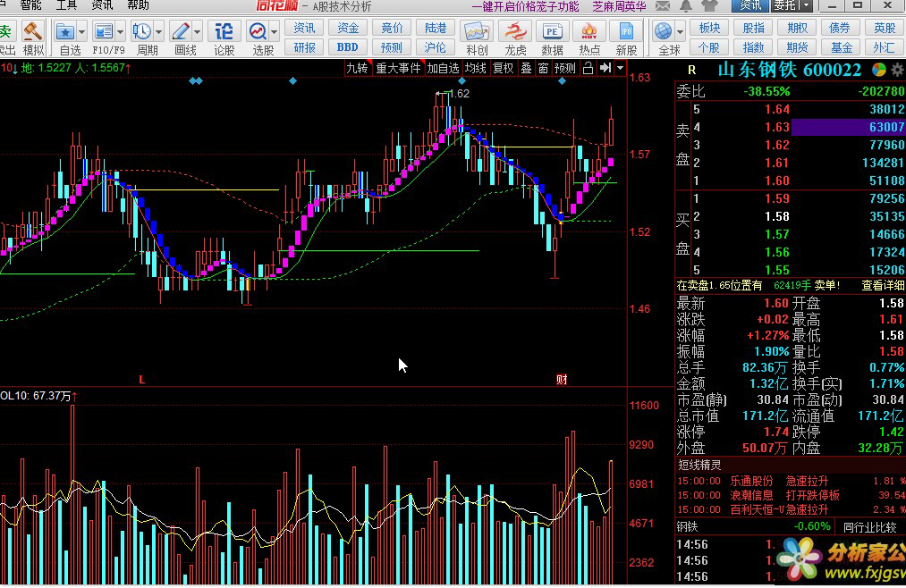Expand the 周期 period dropdown arrow

point(159,32)
